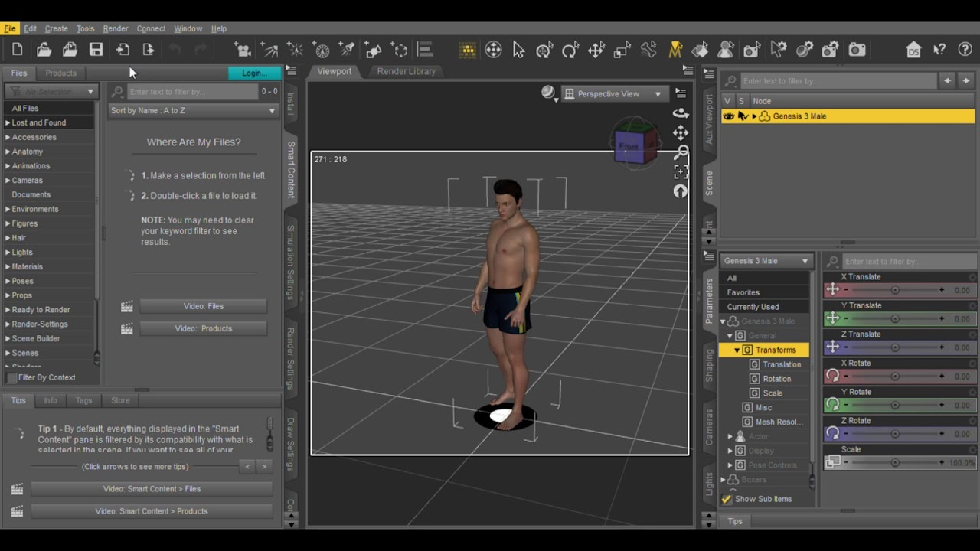Click the Export file icon
Viewport: 980px width, 551px height.
[x=149, y=50]
